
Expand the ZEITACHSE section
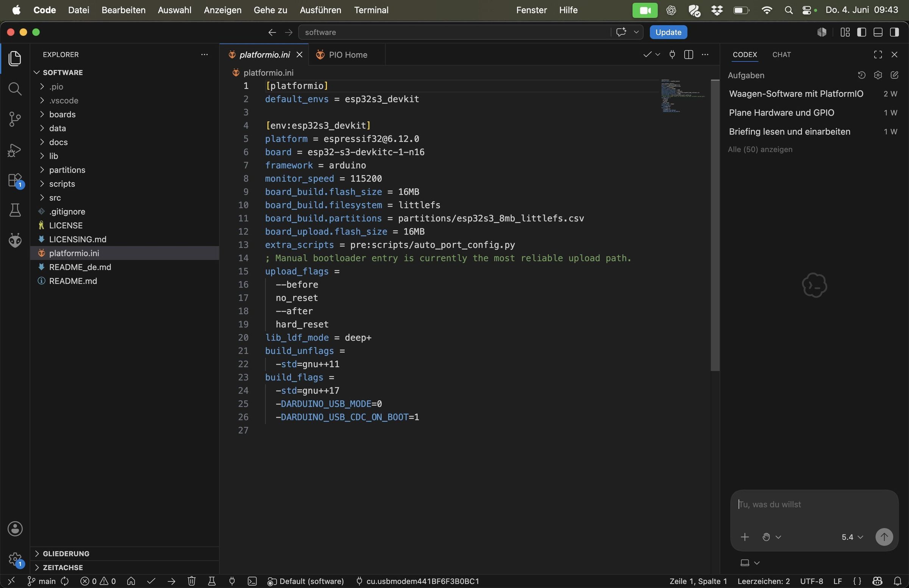point(124,568)
